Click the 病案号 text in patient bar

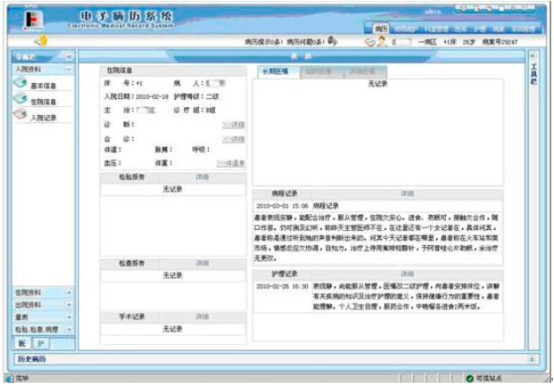[x=500, y=42]
